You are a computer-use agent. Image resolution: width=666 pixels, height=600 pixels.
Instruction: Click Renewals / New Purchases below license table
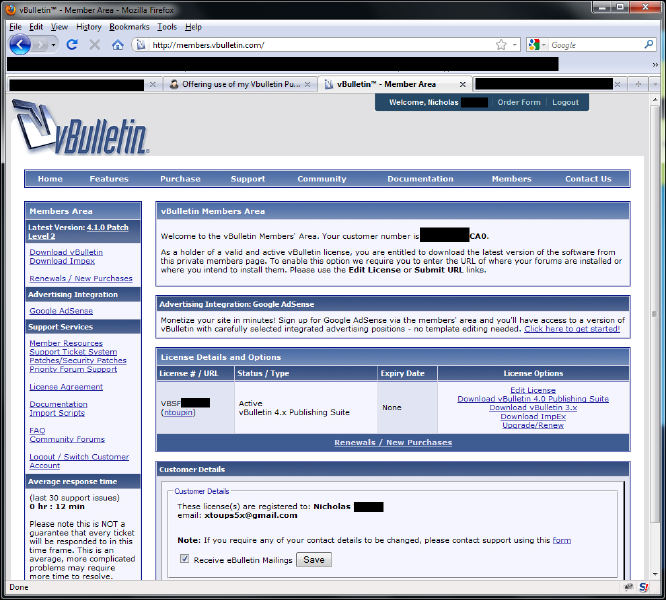[x=393, y=442]
